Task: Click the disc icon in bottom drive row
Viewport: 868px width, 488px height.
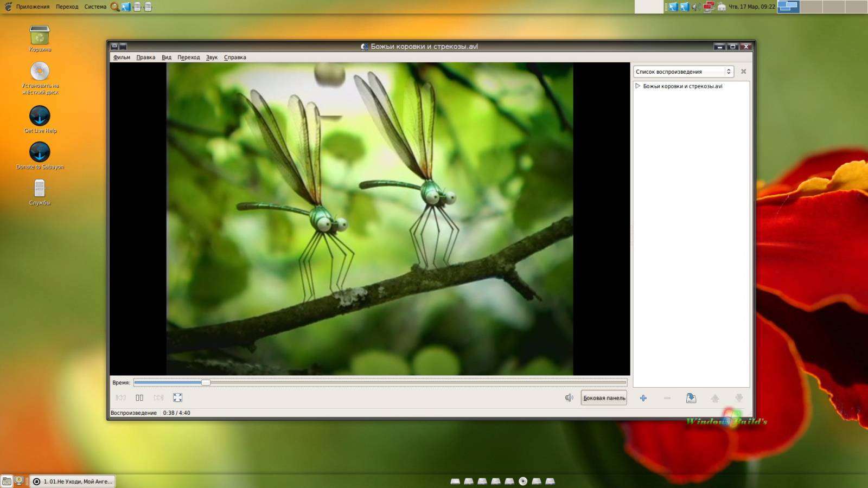Action: tap(523, 481)
